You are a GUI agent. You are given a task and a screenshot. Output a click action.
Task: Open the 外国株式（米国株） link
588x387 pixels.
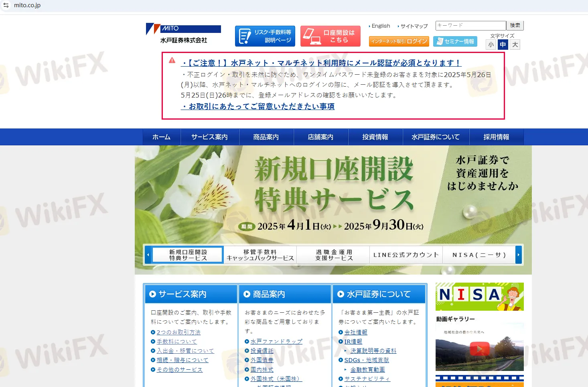coord(276,379)
